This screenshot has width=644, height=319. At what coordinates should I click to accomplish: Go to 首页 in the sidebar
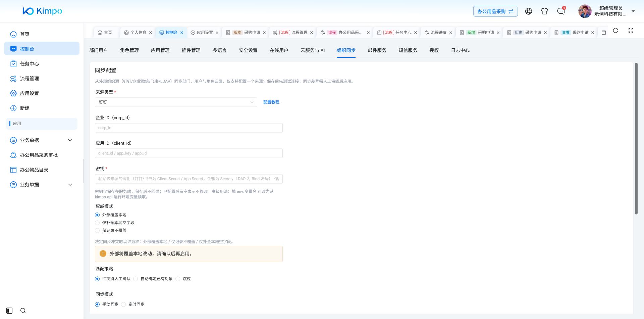(42, 34)
